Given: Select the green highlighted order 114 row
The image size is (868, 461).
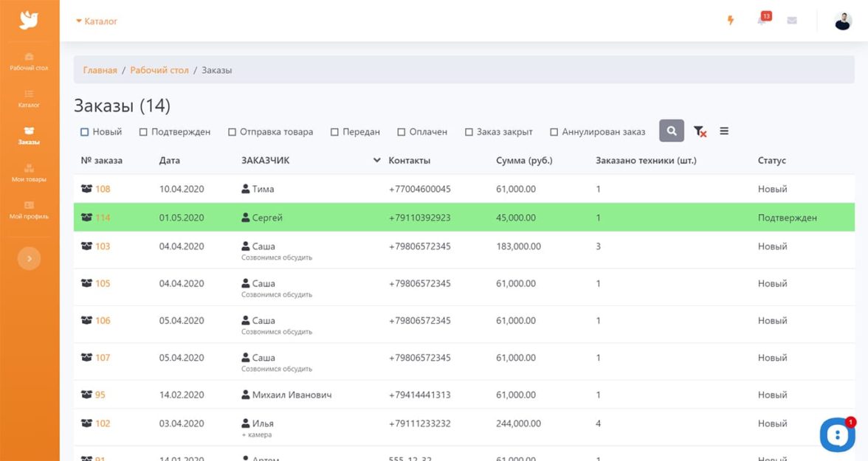Looking at the screenshot, I should pos(464,218).
